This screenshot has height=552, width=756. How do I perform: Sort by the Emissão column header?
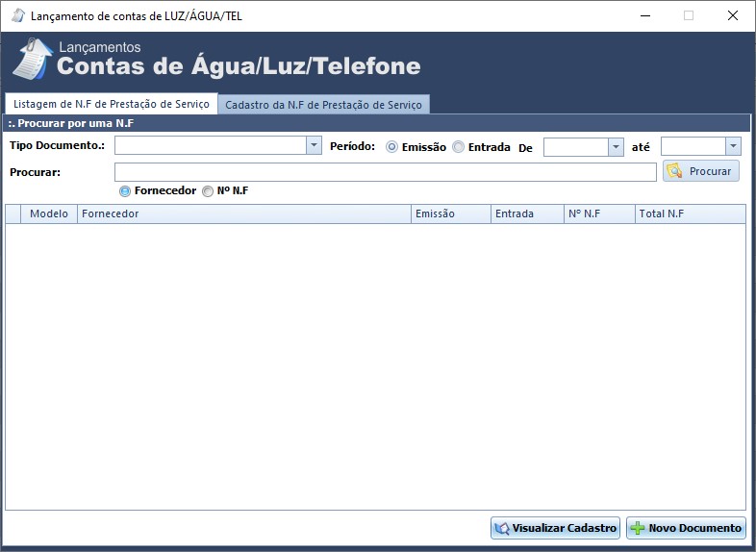(451, 213)
